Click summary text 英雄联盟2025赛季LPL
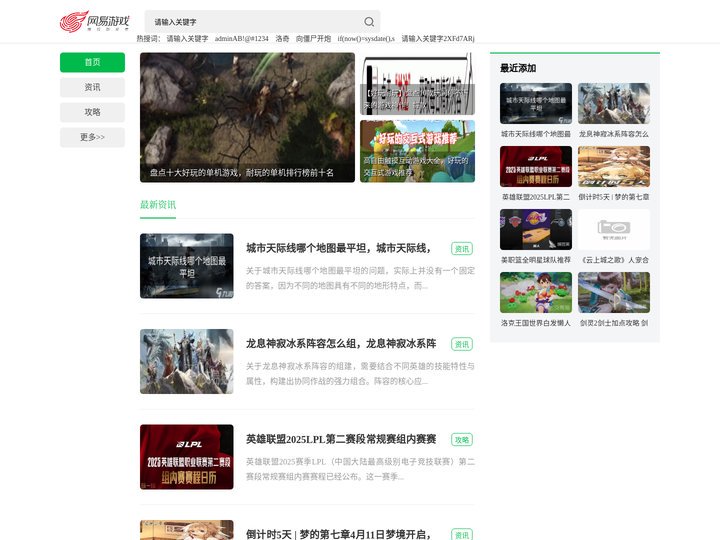The width and height of the screenshot is (720, 540). (360, 469)
